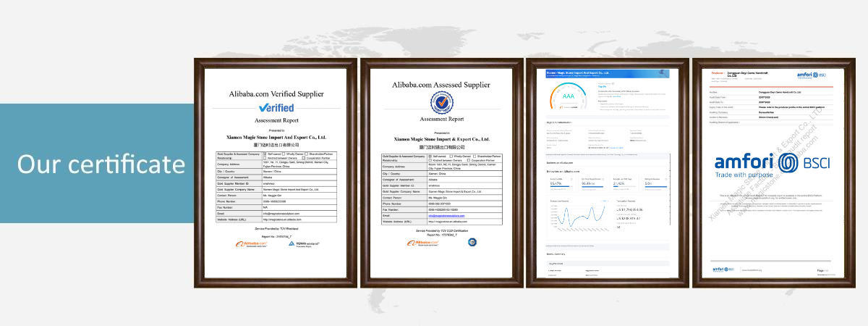Image resolution: width=868 pixels, height=326 pixels.
Task: Click 'Service Provided by TÜV Rheinland' line
Action: tap(276, 228)
